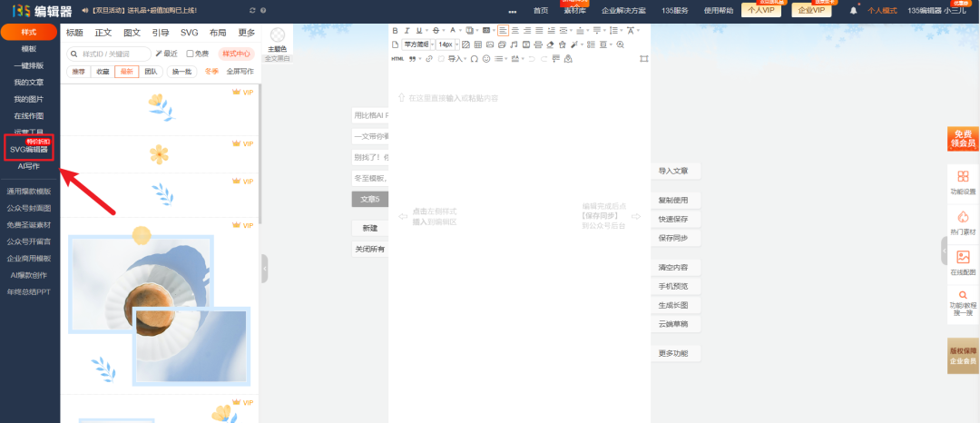Image resolution: width=980 pixels, height=423 pixels.
Task: Select the eraser clear-format tool
Action: [550, 44]
